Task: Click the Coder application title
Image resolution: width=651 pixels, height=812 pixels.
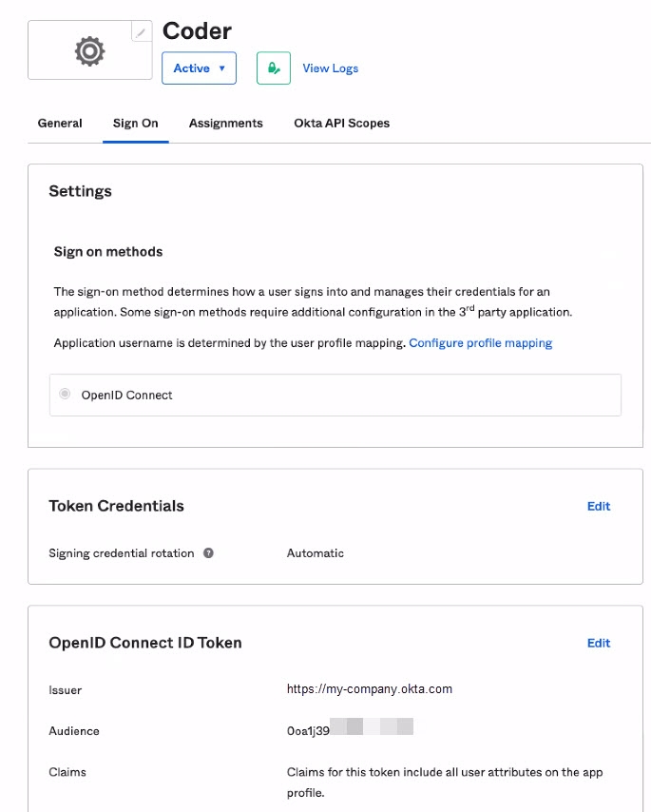Action: pos(197,31)
